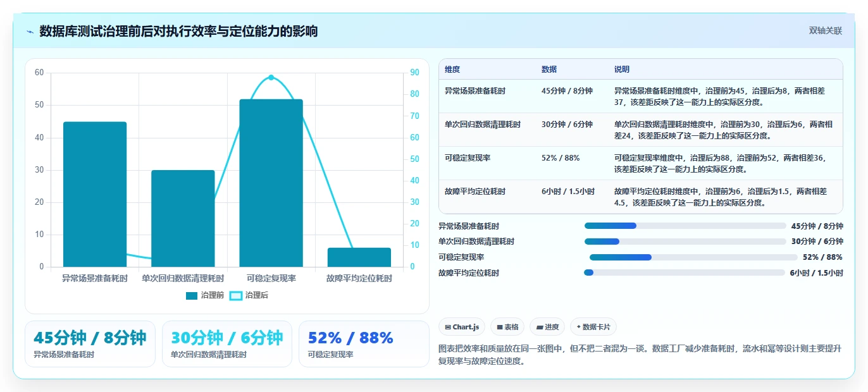Click the 进度 tag
This screenshot has width=868, height=392.
(x=547, y=327)
